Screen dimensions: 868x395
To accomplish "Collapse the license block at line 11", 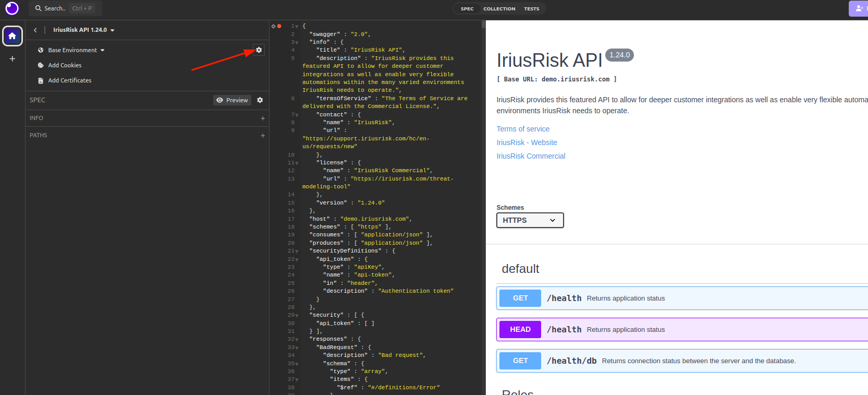I will tap(297, 163).
